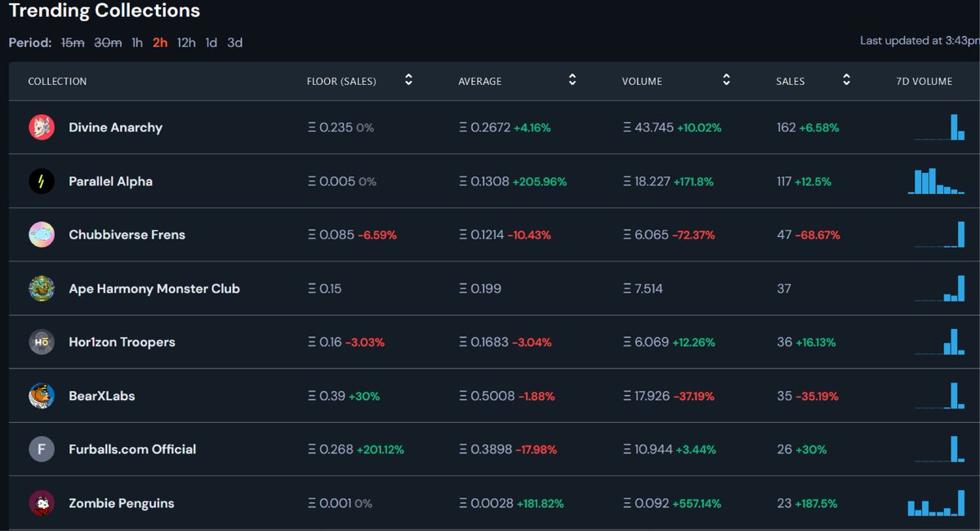Click Divine Anarchy volume 43.745
This screenshot has height=531, width=980.
coord(648,127)
